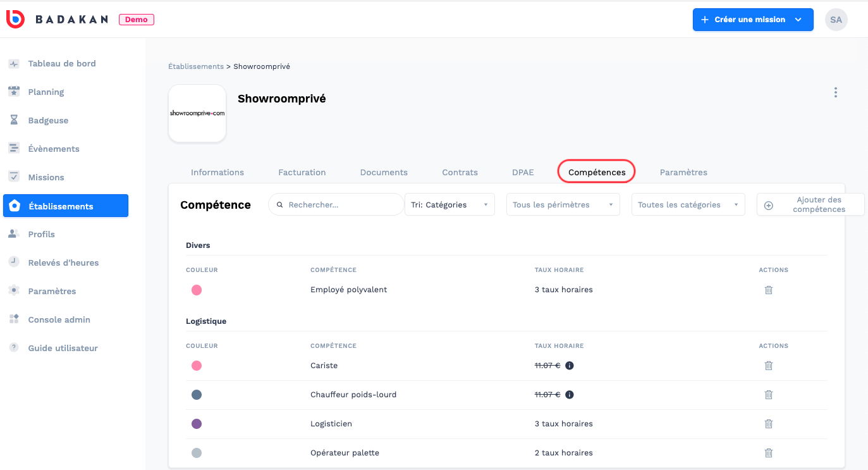This screenshot has height=470, width=868.
Task: Expand the Créer une mission dropdown arrow
Action: pyautogui.click(x=798, y=20)
